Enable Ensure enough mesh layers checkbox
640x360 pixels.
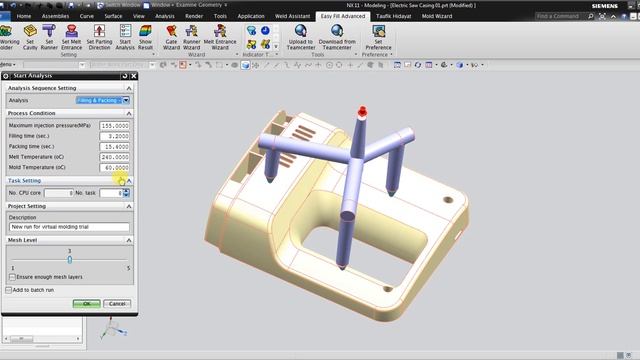coord(12,277)
